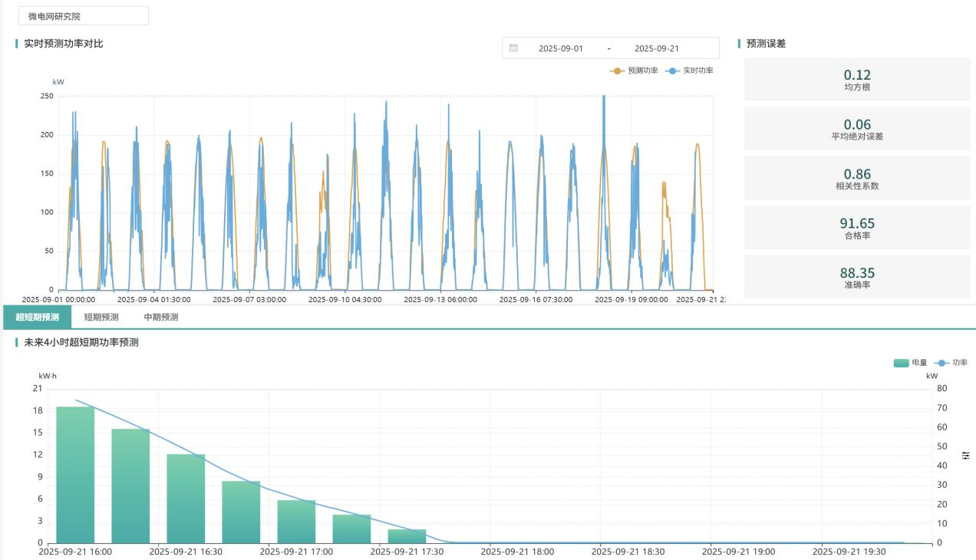Open end date 2025-09-21 picker

(x=656, y=48)
